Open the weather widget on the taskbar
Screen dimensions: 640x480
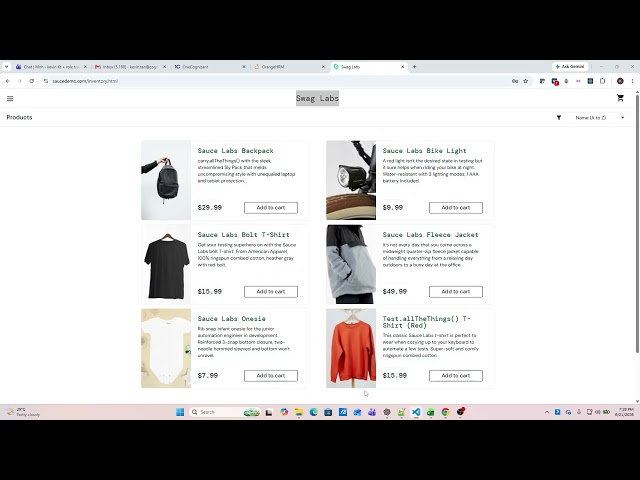click(23, 412)
